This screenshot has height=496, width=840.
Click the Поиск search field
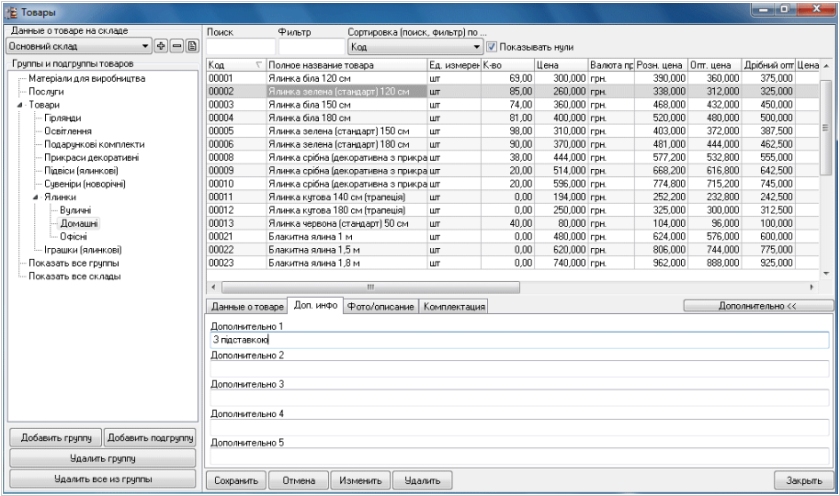241,47
